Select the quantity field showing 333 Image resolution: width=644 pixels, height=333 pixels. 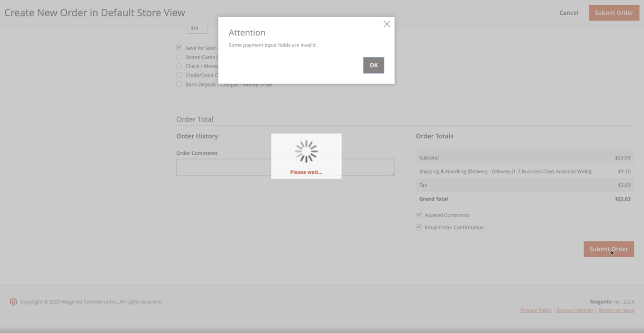(x=197, y=28)
